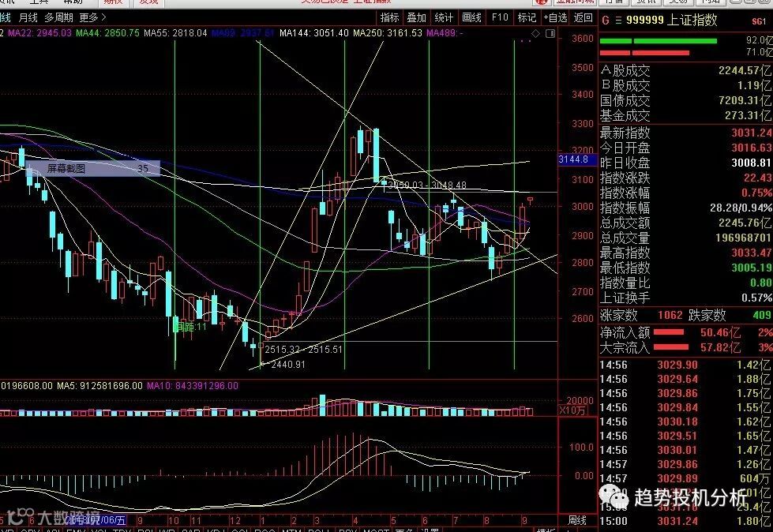Select the MA44: 2850.75 legend
This screenshot has width=773, height=532.
click(107, 33)
